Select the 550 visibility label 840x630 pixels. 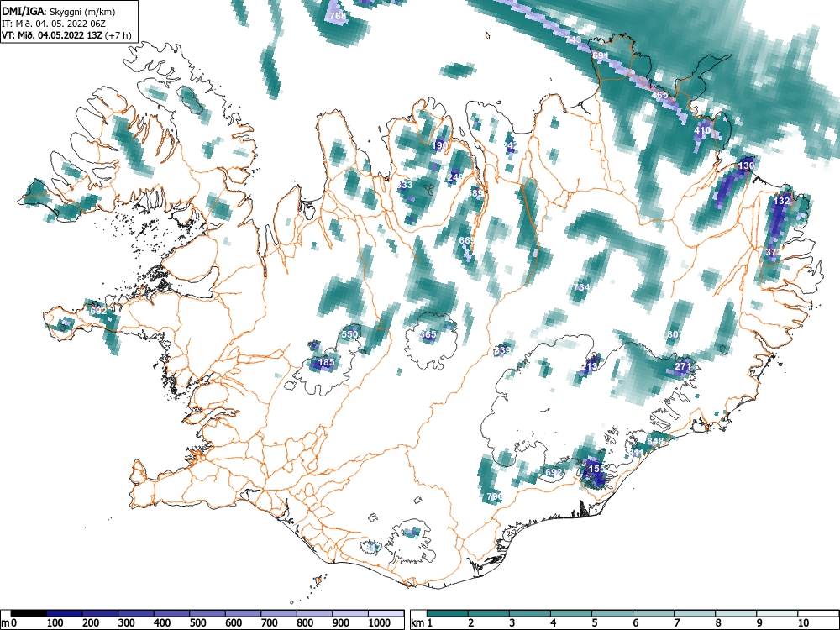(x=349, y=334)
